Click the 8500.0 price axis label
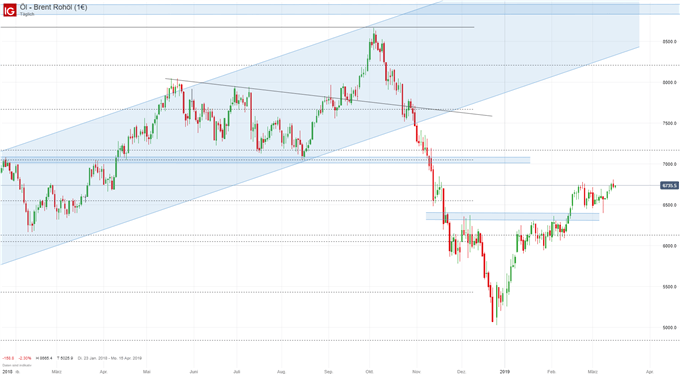The width and height of the screenshot is (680, 375). (x=669, y=42)
